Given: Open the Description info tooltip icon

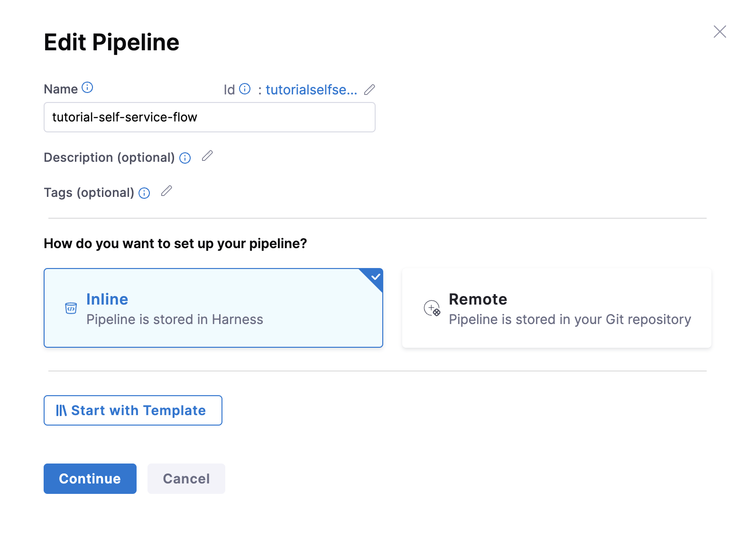Looking at the screenshot, I should [x=185, y=158].
